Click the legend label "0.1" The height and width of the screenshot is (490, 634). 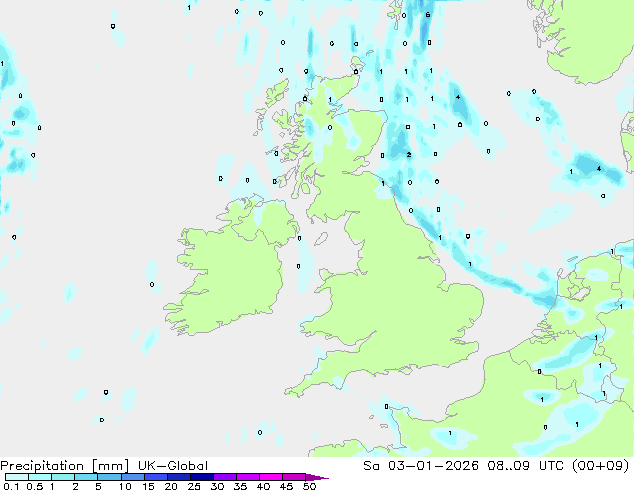coord(11,486)
